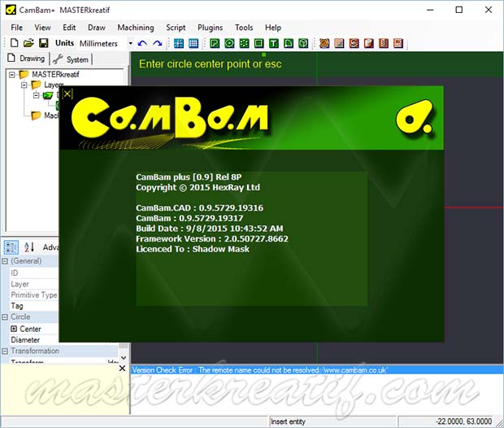The height and width of the screenshot is (428, 504).
Task: Collapse the Transformation property category
Action: coord(5,351)
